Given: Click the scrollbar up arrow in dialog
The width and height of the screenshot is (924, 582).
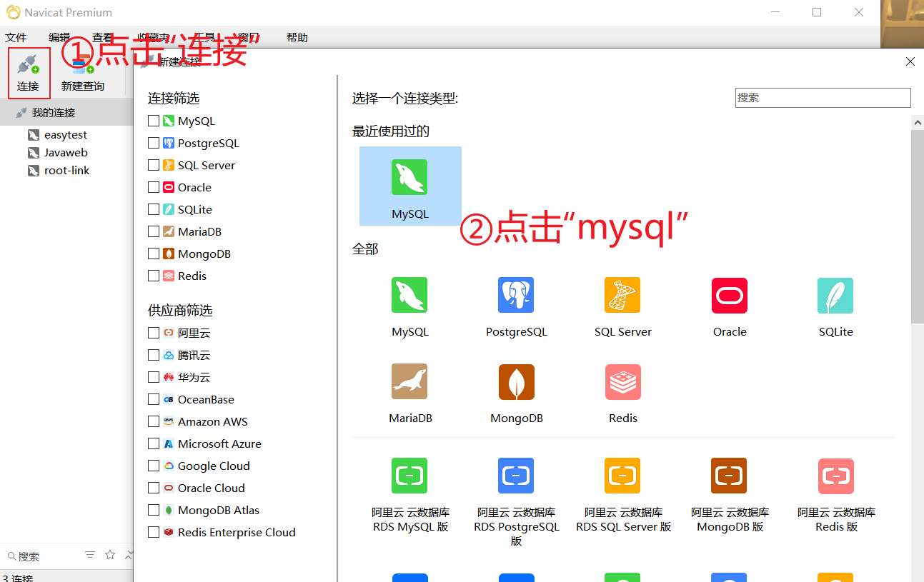Looking at the screenshot, I should (918, 123).
